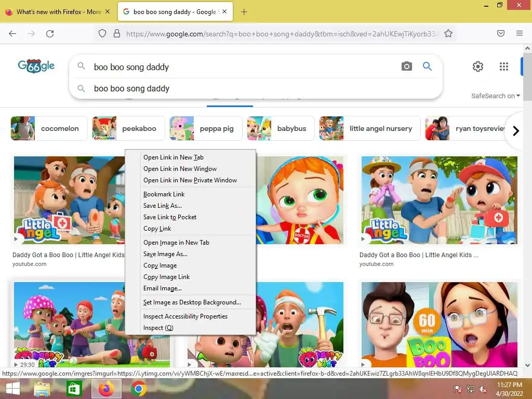Open the doctor baby image result

click(300, 200)
